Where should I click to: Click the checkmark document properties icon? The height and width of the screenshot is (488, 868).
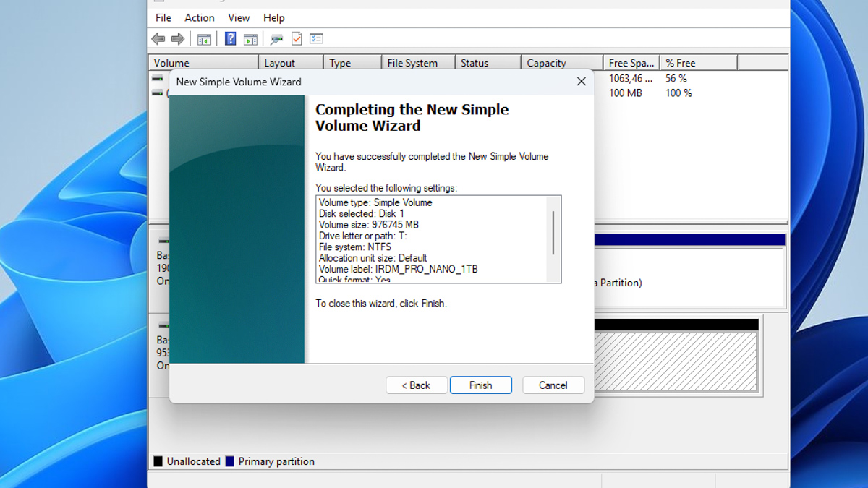(x=297, y=39)
